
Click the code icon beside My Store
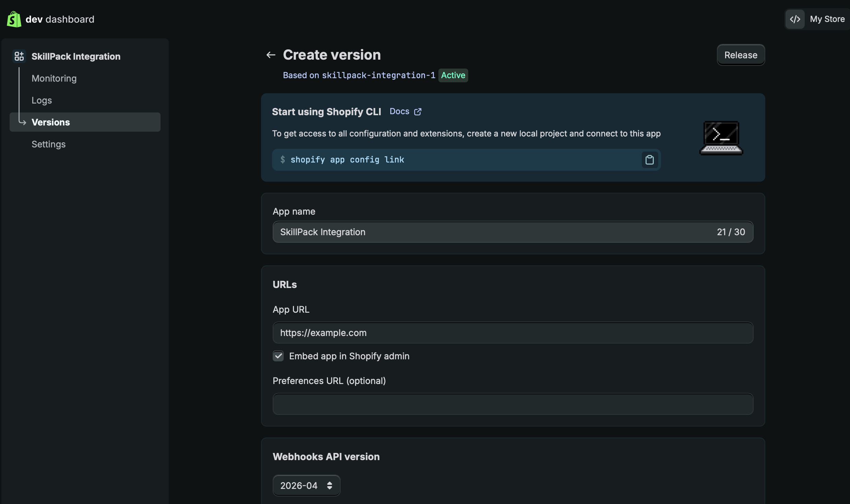795,19
